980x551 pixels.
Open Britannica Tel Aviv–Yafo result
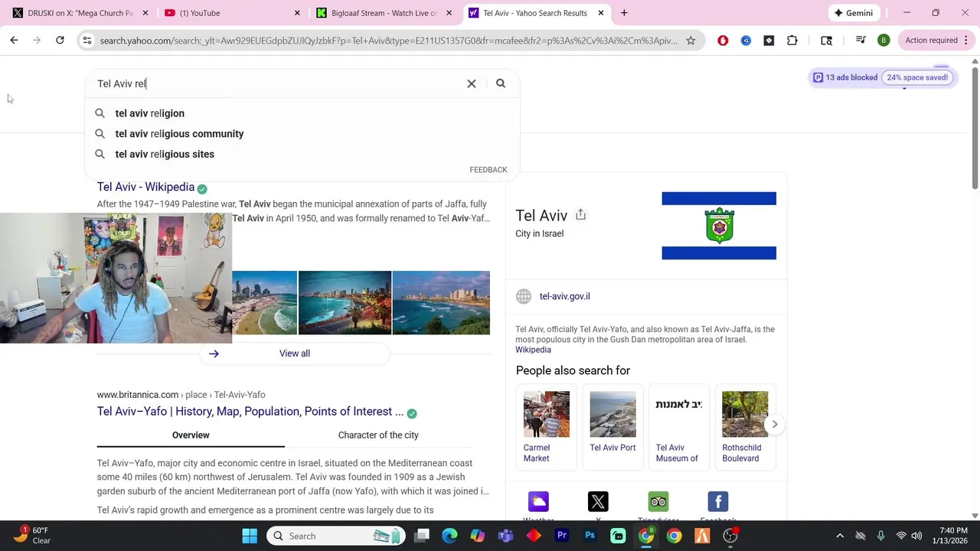click(250, 412)
